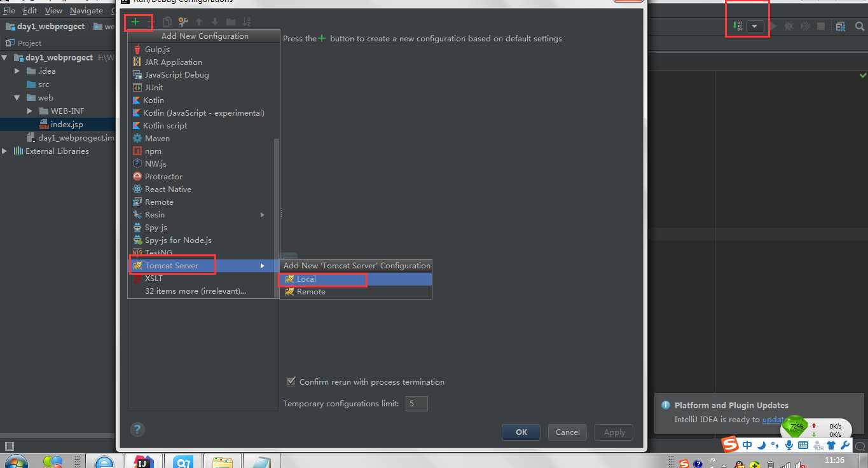
Task: Click the update link in notification
Action: [x=773, y=419]
